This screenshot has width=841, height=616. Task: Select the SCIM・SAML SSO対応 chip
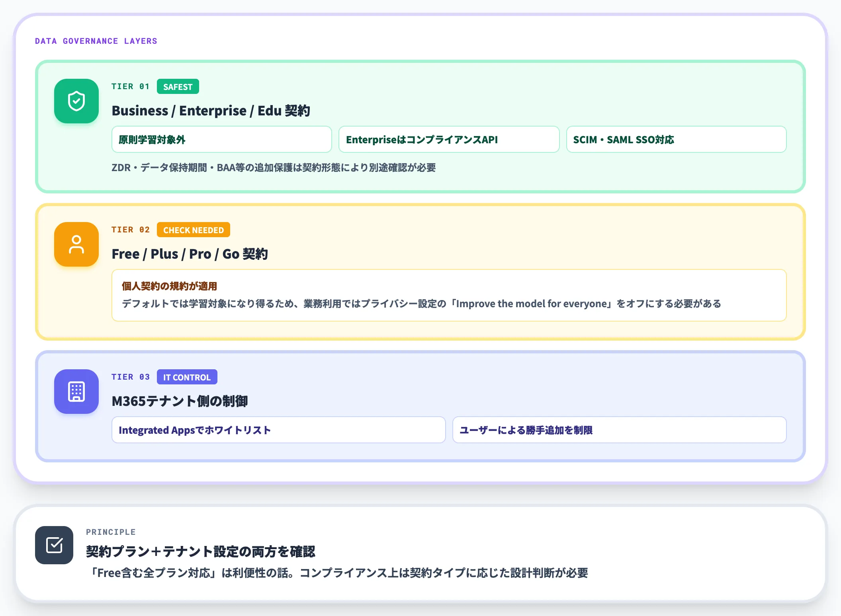pyautogui.click(x=677, y=140)
